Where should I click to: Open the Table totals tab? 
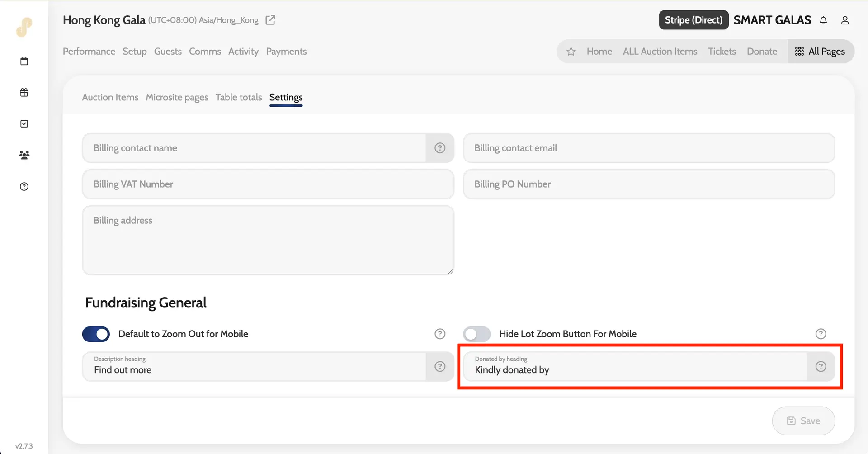[x=239, y=97]
